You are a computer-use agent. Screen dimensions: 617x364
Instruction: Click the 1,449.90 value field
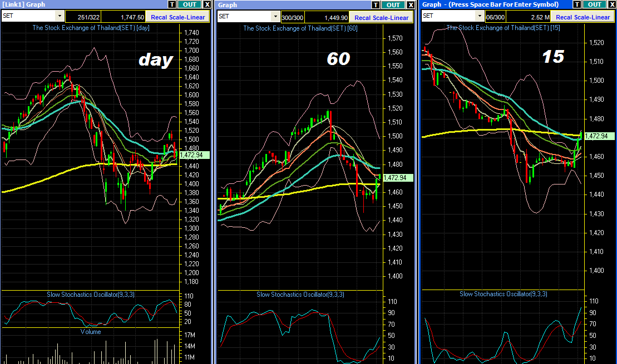(x=327, y=18)
